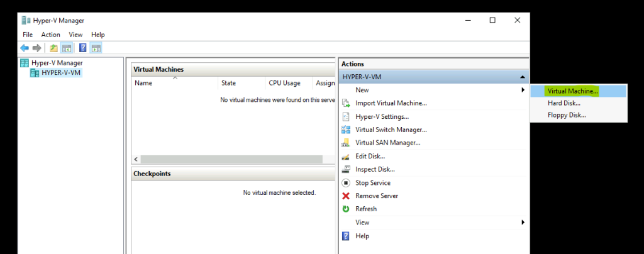Click the Virtual Machines panel header
644x254 pixels.
tap(233, 69)
